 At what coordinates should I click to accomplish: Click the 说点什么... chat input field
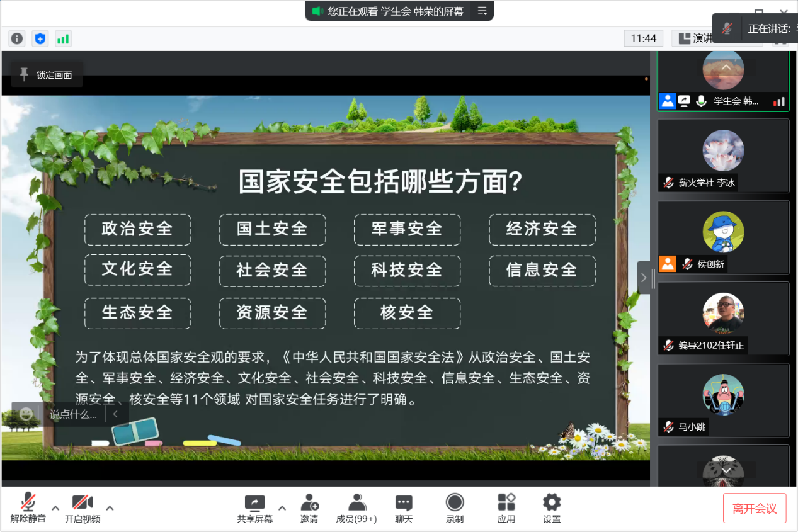click(x=74, y=414)
